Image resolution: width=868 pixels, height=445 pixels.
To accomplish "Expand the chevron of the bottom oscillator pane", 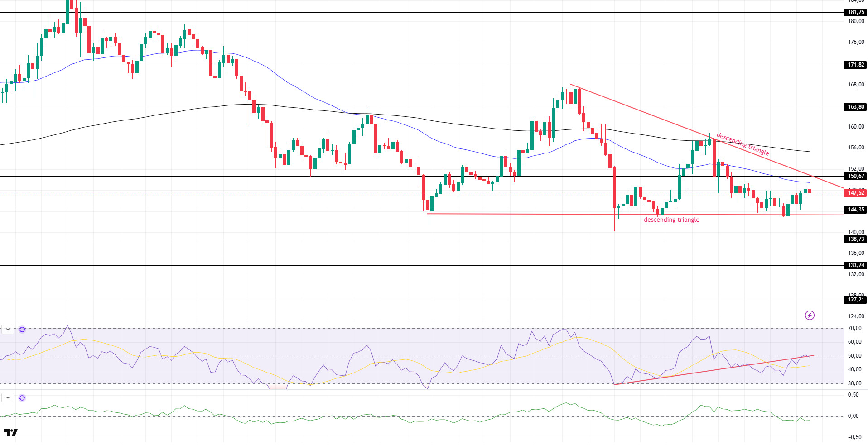I will pyautogui.click(x=8, y=398).
